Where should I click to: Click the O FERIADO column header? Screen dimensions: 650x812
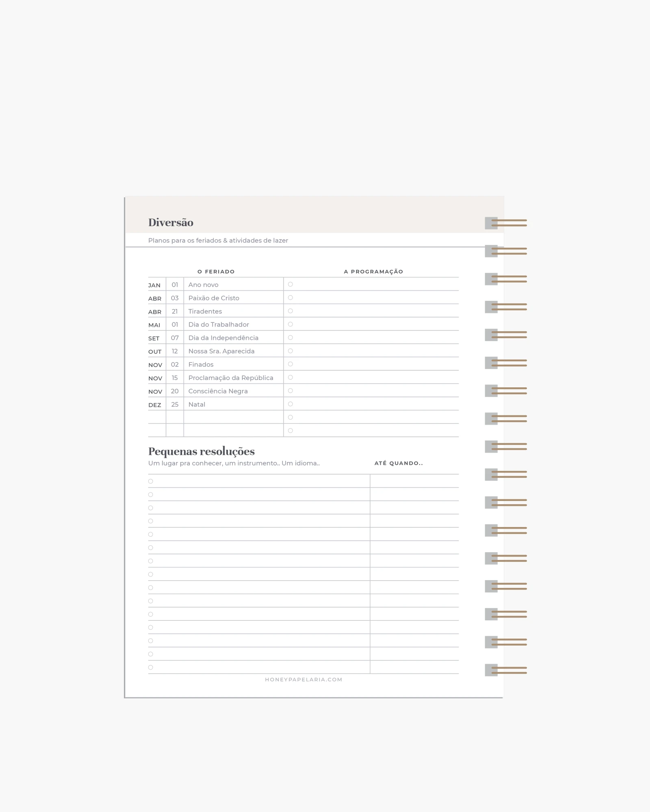coord(216,272)
